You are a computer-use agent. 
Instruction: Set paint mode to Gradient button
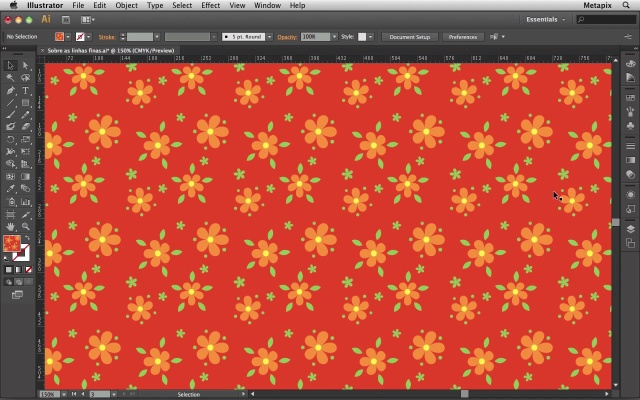18,270
